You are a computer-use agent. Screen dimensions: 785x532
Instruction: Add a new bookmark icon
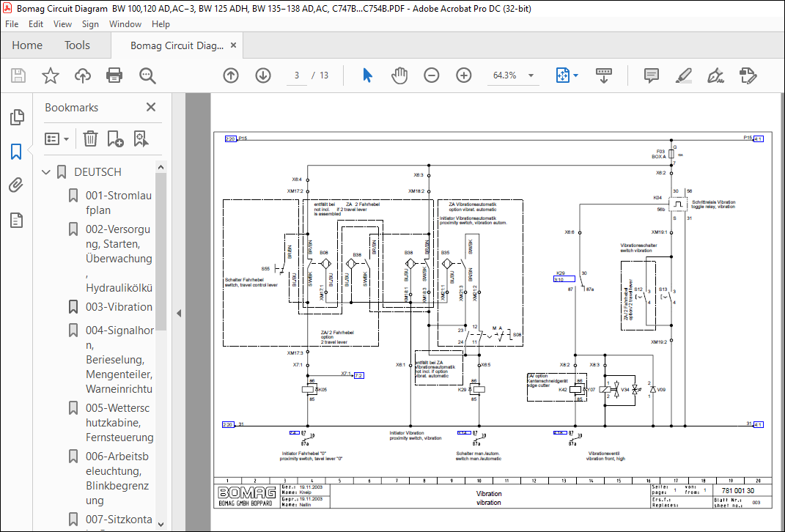[x=115, y=138]
